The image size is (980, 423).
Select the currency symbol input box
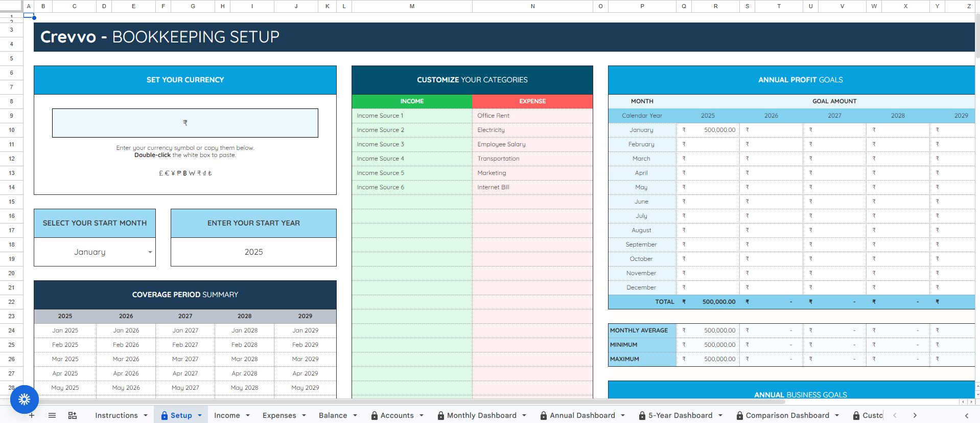[185, 123]
